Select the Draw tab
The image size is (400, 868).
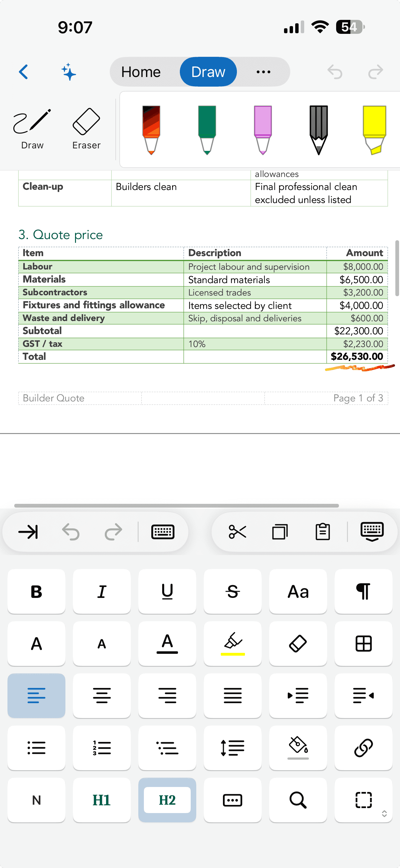[x=208, y=72]
